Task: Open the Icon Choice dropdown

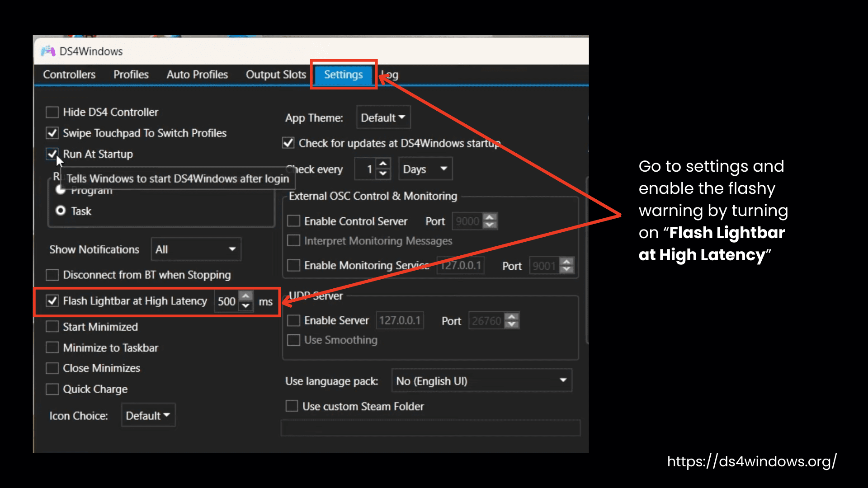Action: click(148, 415)
